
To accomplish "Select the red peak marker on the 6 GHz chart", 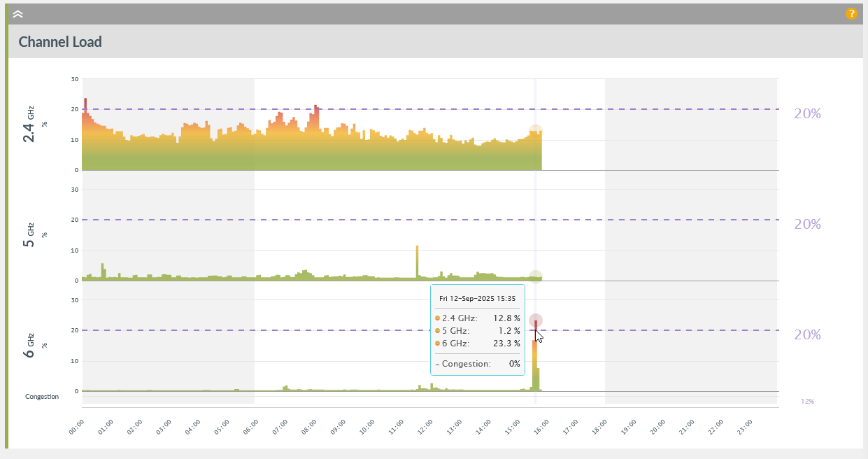I will pyautogui.click(x=535, y=320).
